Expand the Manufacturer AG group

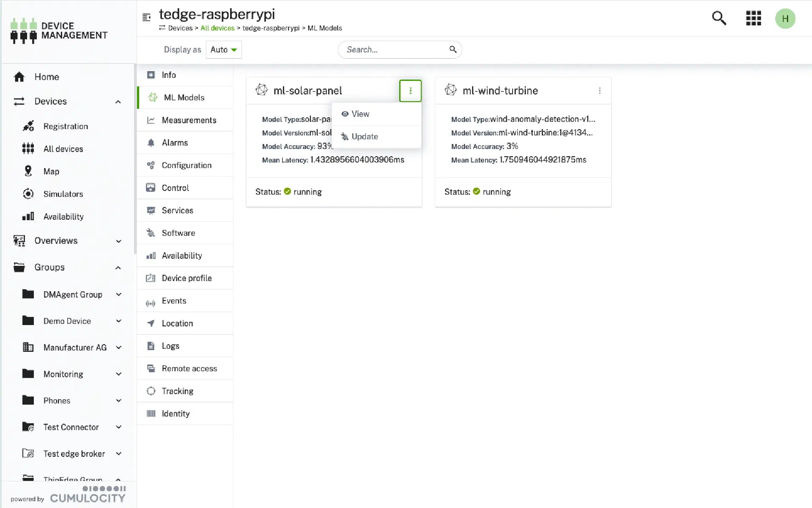[118, 347]
